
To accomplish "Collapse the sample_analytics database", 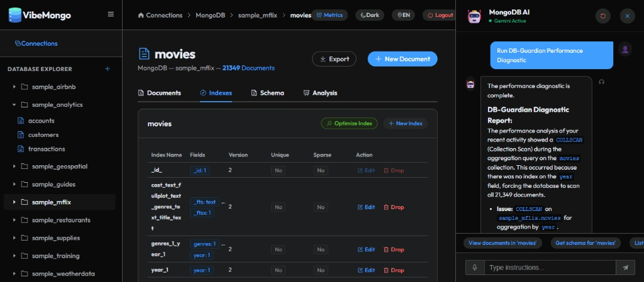I will (x=14, y=104).
